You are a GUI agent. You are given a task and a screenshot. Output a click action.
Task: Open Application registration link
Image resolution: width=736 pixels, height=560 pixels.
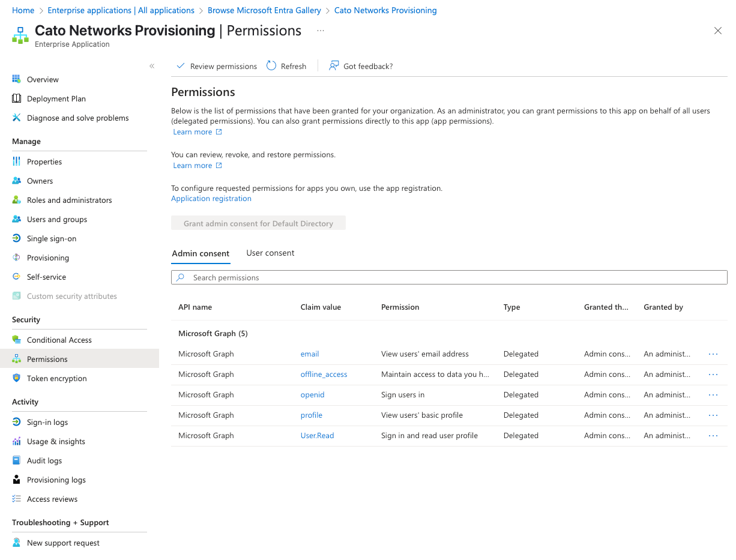(211, 199)
